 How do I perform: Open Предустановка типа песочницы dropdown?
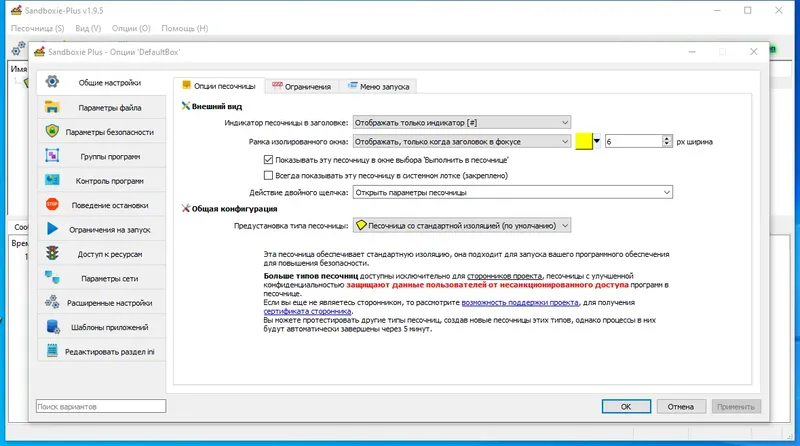[x=462, y=225]
